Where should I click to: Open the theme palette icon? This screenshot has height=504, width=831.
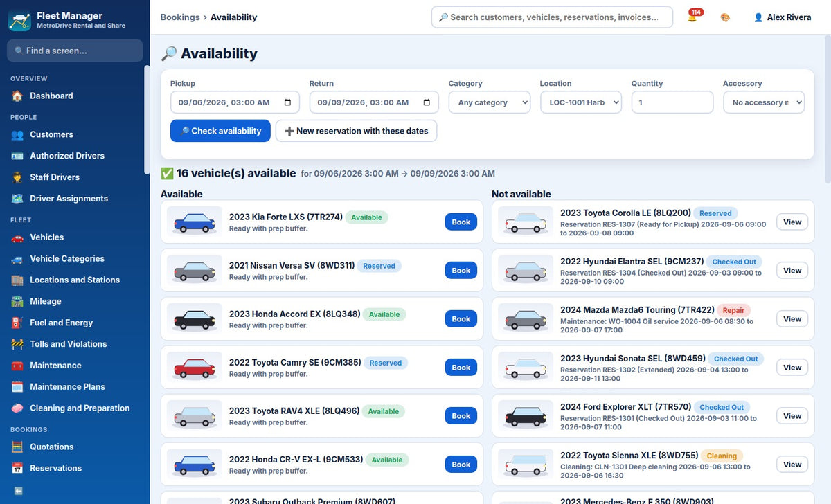(725, 17)
